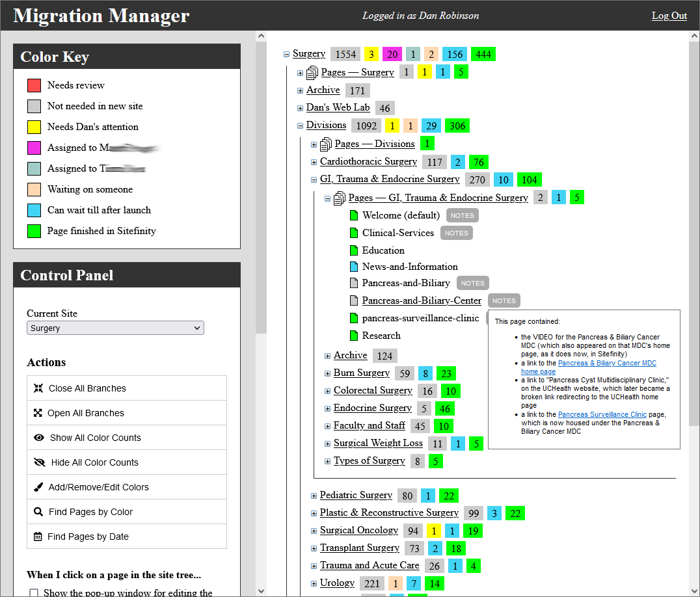700x597 pixels.
Task: Toggle NOTES on Pancreas-and-Biliary-Center
Action: pos(504,300)
